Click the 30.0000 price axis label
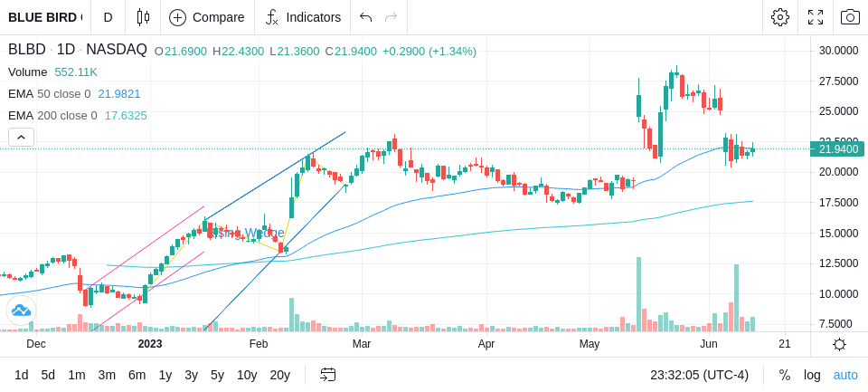 coord(840,51)
